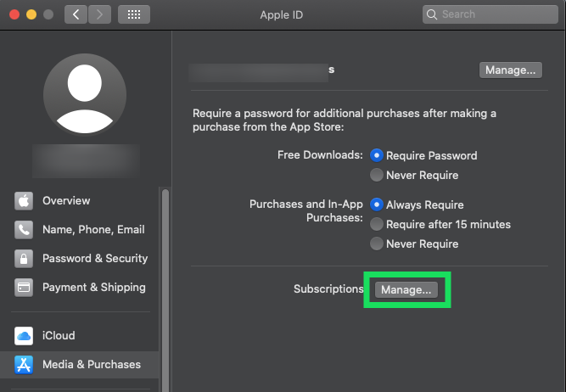Click the Name, Phone, Email phone icon
Image resolution: width=566 pixels, height=392 pixels.
(24, 230)
